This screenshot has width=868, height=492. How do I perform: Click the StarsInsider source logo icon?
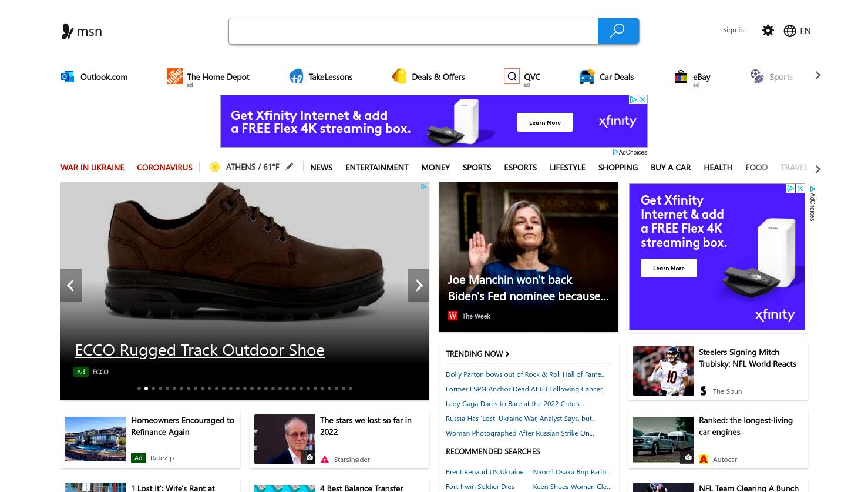point(325,459)
